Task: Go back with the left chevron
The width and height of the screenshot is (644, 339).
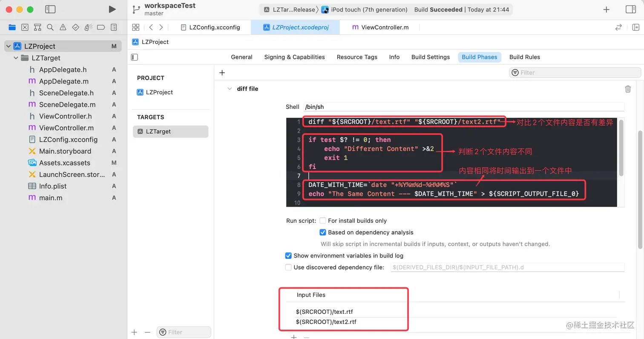Action: point(151,27)
